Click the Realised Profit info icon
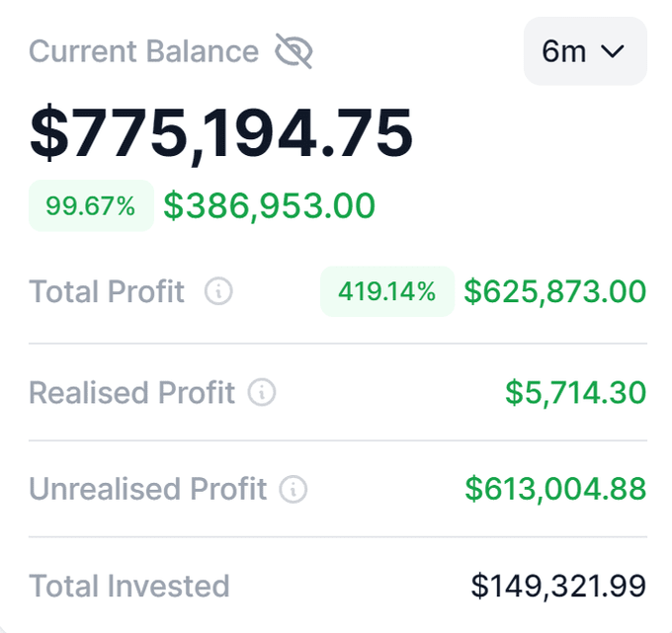The image size is (672, 633). click(262, 393)
